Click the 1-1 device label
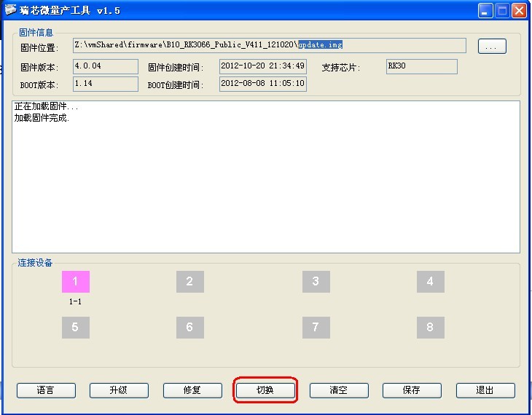532x415 pixels. coord(75,301)
